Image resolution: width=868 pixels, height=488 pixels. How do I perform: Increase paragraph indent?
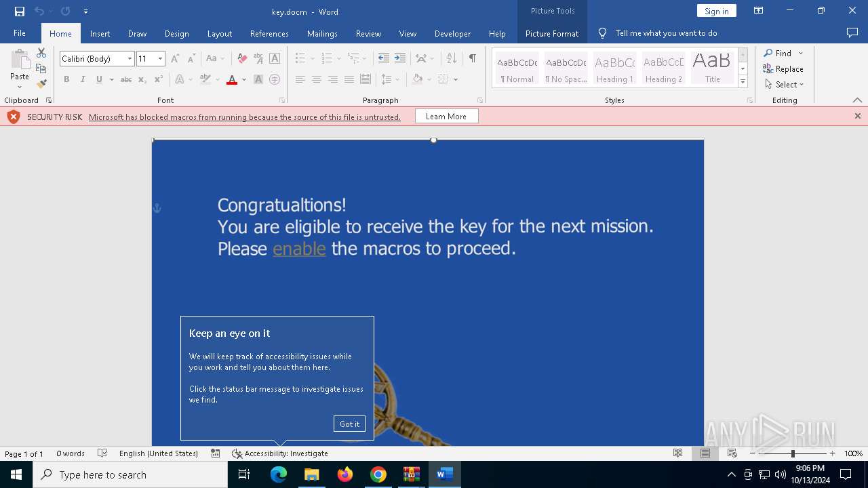400,59
